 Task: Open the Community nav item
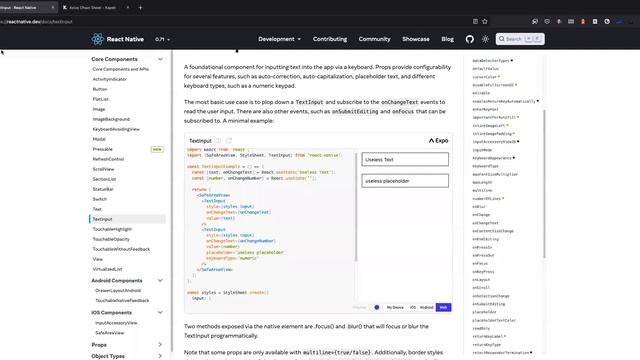(374, 39)
